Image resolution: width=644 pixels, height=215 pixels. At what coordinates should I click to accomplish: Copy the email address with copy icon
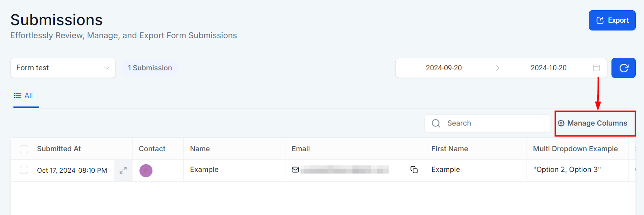click(414, 170)
